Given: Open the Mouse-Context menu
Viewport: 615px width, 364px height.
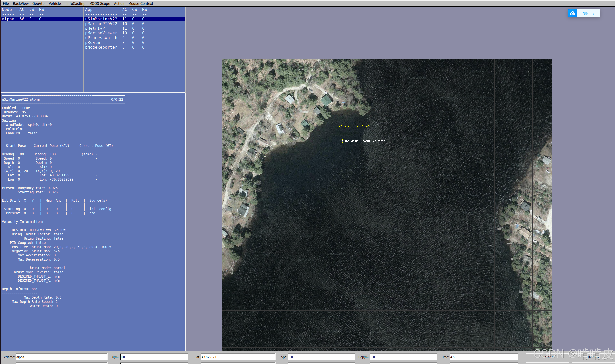Looking at the screenshot, I should [x=141, y=4].
